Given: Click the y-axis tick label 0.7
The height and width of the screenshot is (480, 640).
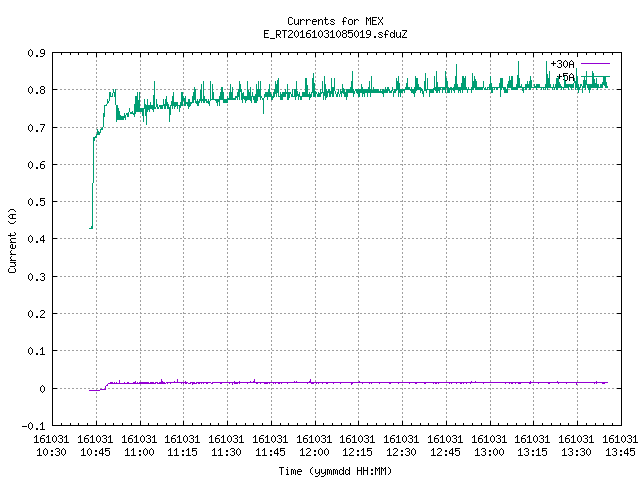Looking at the screenshot, I should [36, 128].
